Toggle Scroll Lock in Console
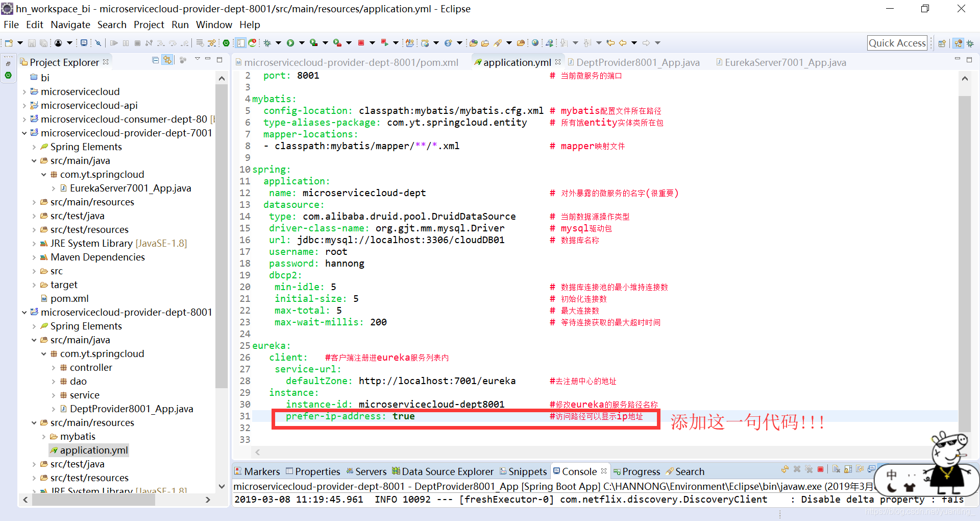This screenshot has height=521, width=980. coord(848,469)
